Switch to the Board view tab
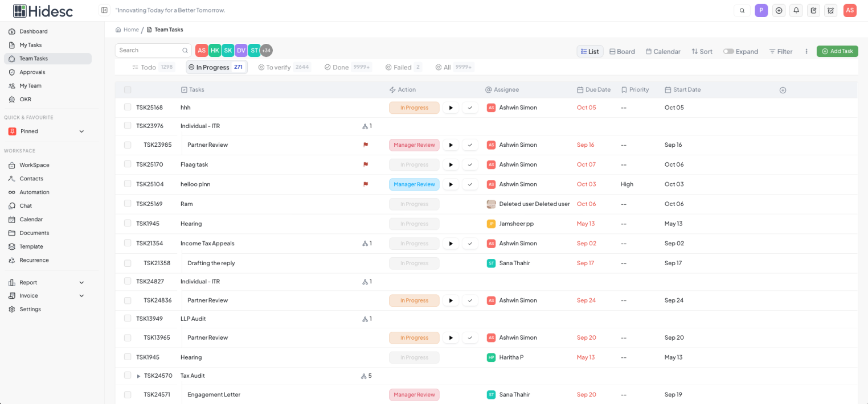Viewport: 868px width, 404px height. (622, 51)
